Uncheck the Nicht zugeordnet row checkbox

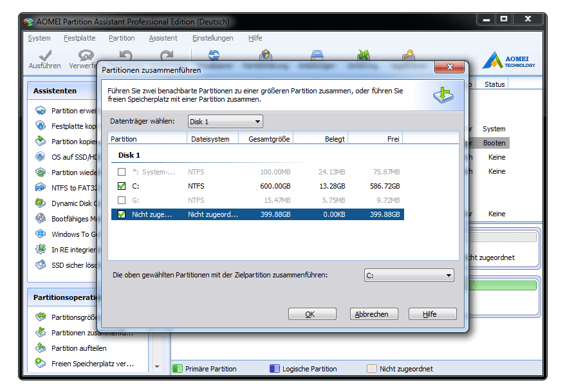(122, 214)
